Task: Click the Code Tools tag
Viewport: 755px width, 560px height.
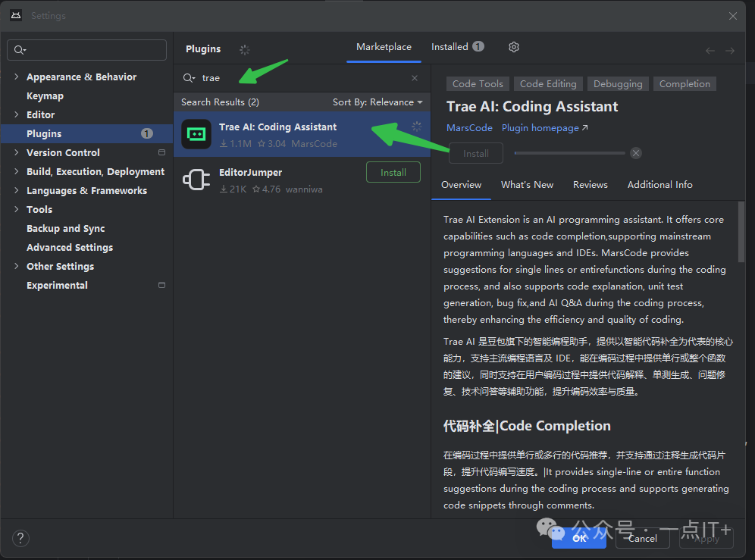Action: coord(478,84)
